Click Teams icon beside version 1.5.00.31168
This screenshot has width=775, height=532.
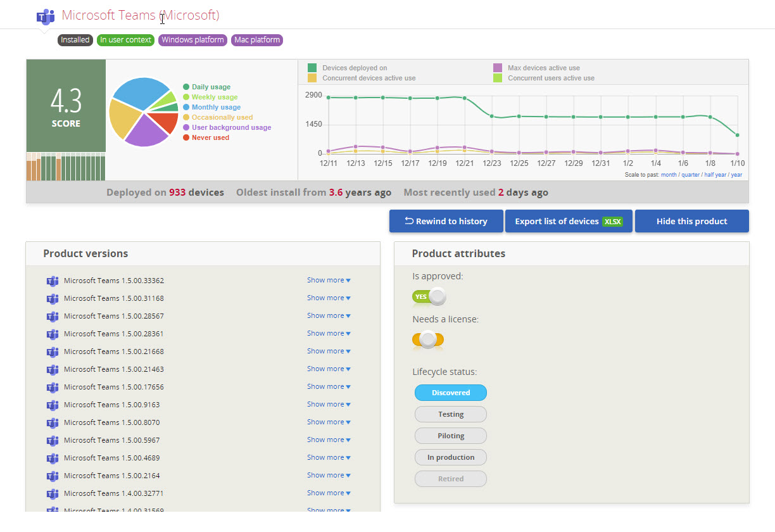tap(53, 299)
